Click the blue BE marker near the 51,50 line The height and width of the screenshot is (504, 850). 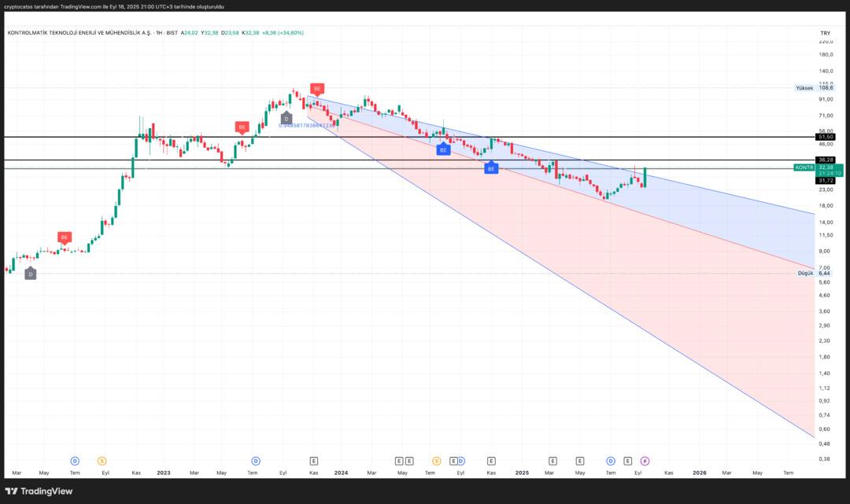coord(443,149)
